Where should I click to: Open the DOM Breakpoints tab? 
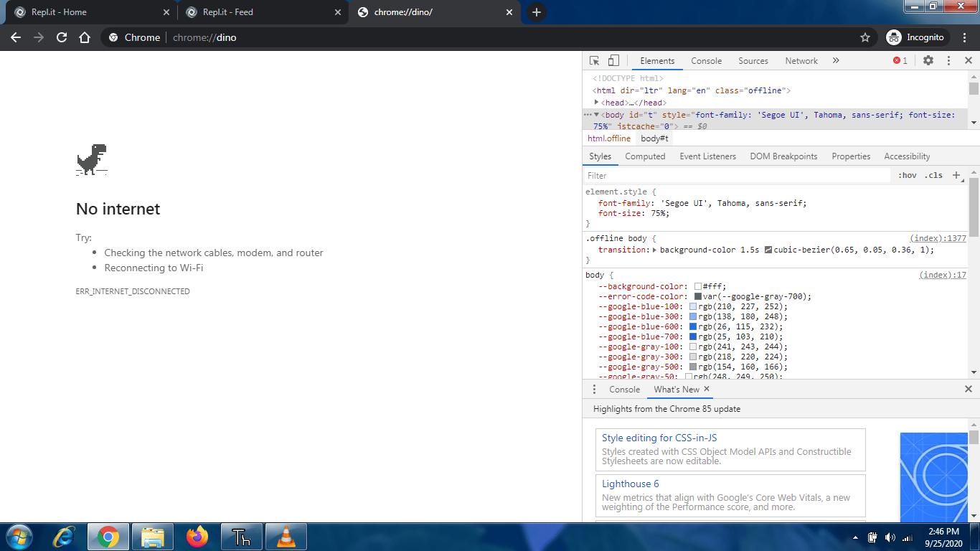click(x=783, y=156)
